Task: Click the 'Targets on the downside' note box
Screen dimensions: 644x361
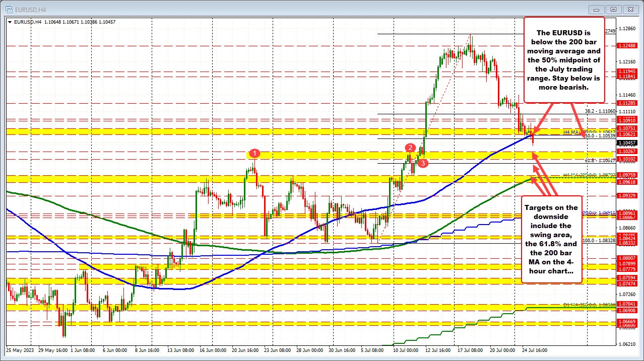Action: tap(552, 239)
